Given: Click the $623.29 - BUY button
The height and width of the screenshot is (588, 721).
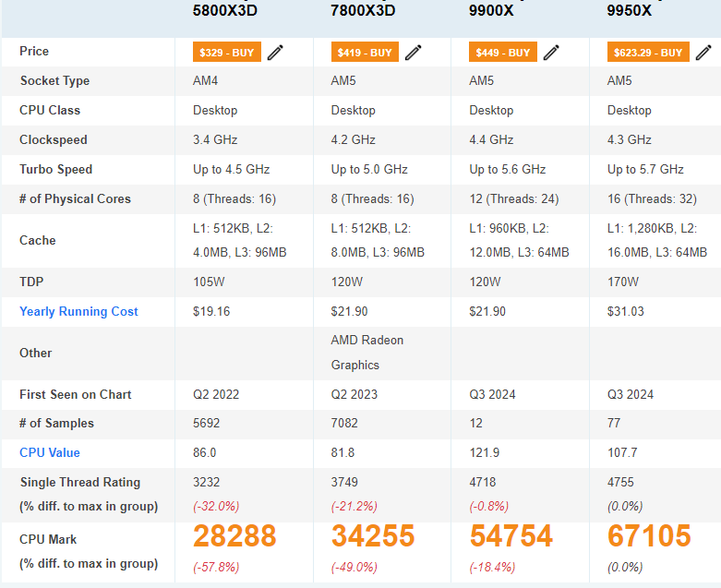Looking at the screenshot, I should (x=648, y=52).
